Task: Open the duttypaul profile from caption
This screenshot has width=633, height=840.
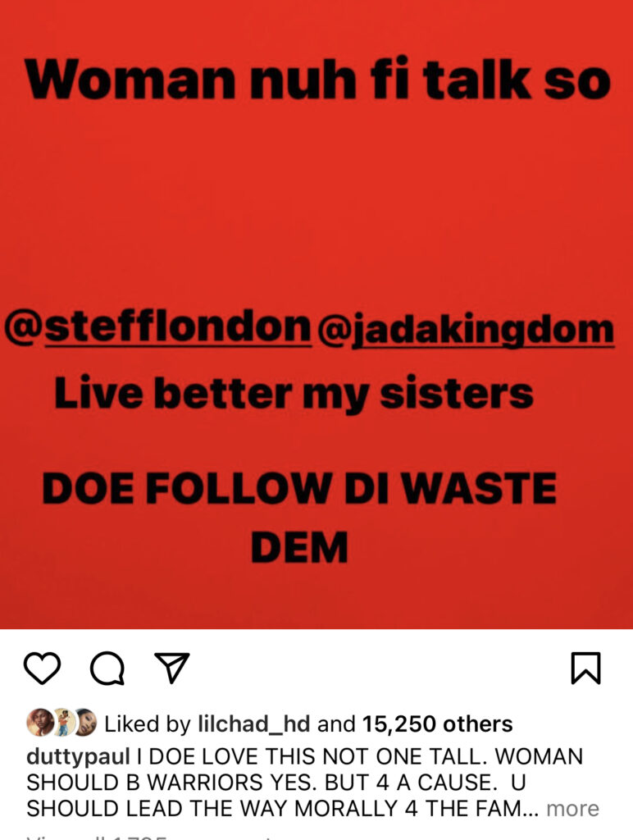Action: click(x=78, y=757)
